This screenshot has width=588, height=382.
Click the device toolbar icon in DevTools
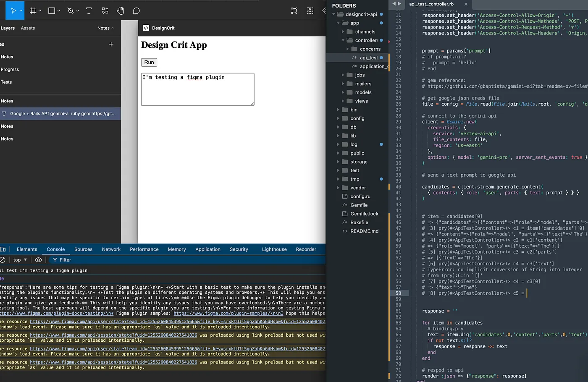(x=3, y=249)
